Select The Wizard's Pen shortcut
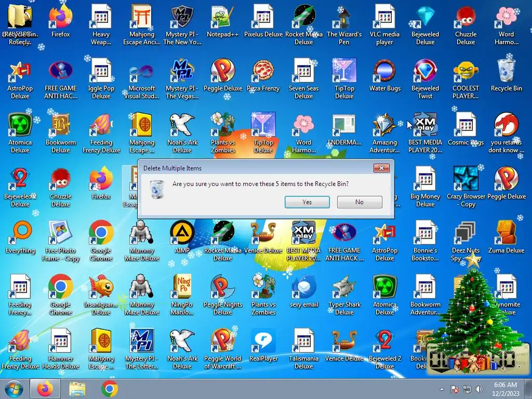532x399 pixels. [x=344, y=24]
